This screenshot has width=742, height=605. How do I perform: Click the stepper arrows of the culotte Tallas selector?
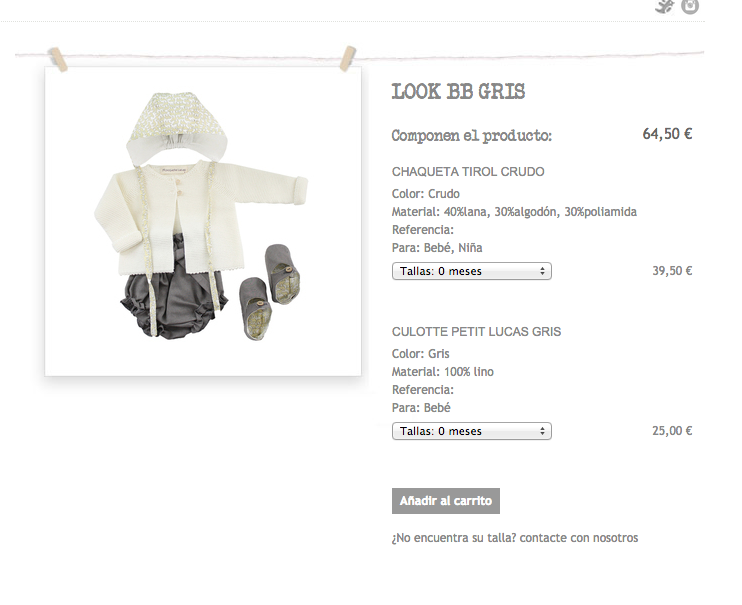click(x=542, y=431)
